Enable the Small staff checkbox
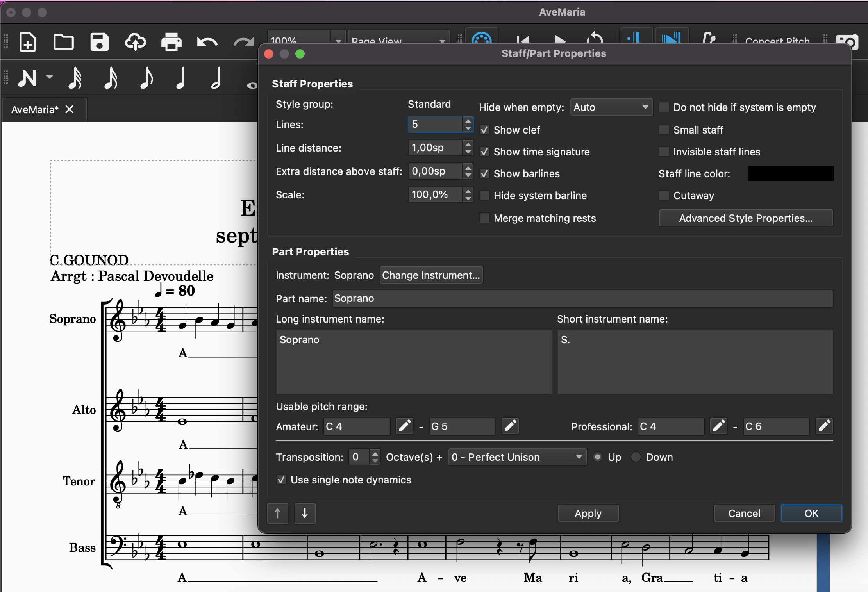 [x=664, y=130]
